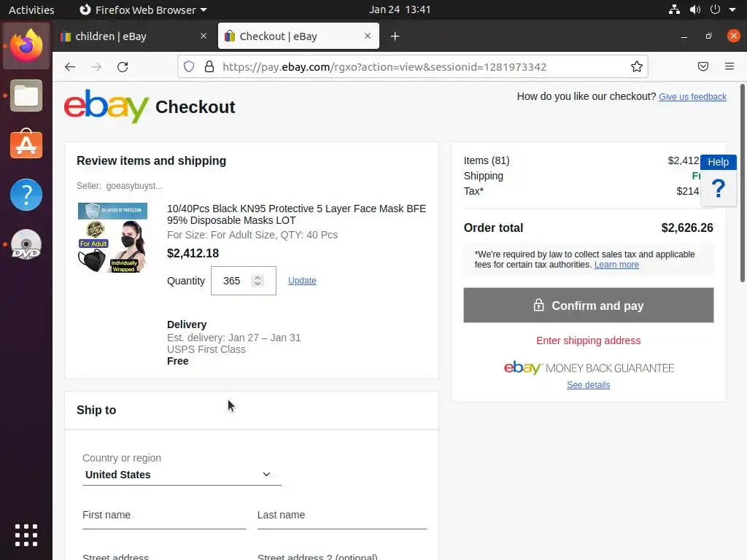Click the Update quantity link
The height and width of the screenshot is (560, 747).
click(302, 281)
